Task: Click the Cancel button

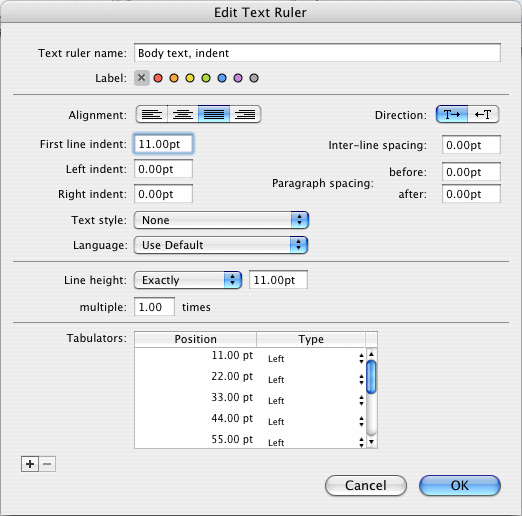Action: click(366, 485)
